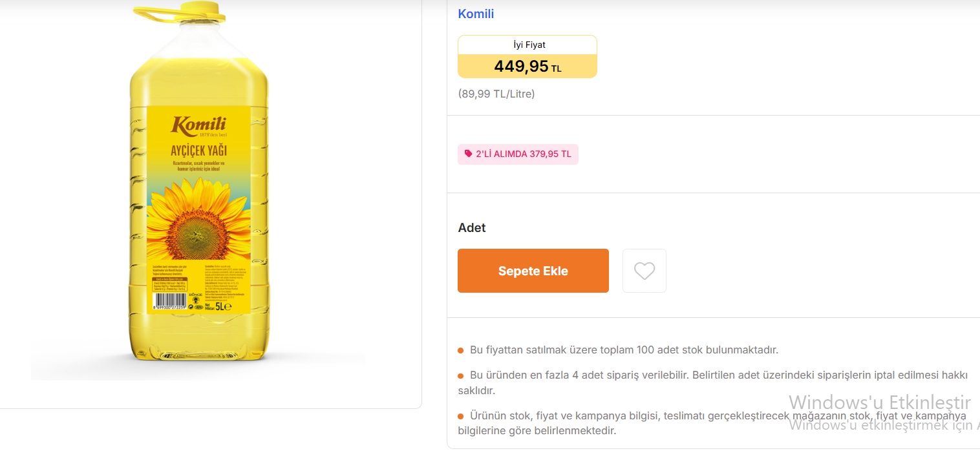Click the orange bullet before the 4 adet order limit note
Image resolution: width=980 pixels, height=451 pixels.
[461, 375]
